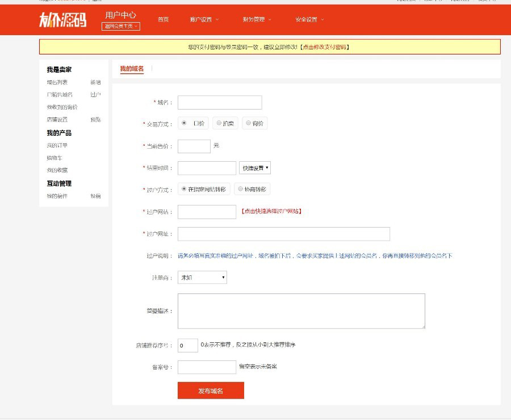Click the 点击修改支付密码 link in the yellow notice
Image resolution: width=511 pixels, height=420 pixels.
(x=324, y=47)
